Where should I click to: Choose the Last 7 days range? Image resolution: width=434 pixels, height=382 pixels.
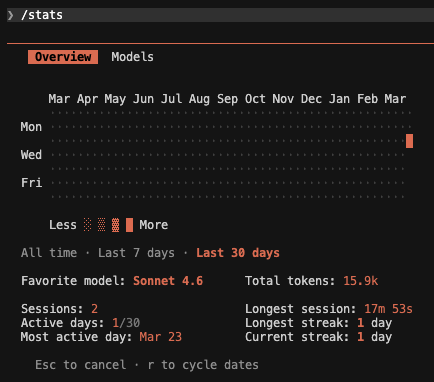(x=136, y=253)
